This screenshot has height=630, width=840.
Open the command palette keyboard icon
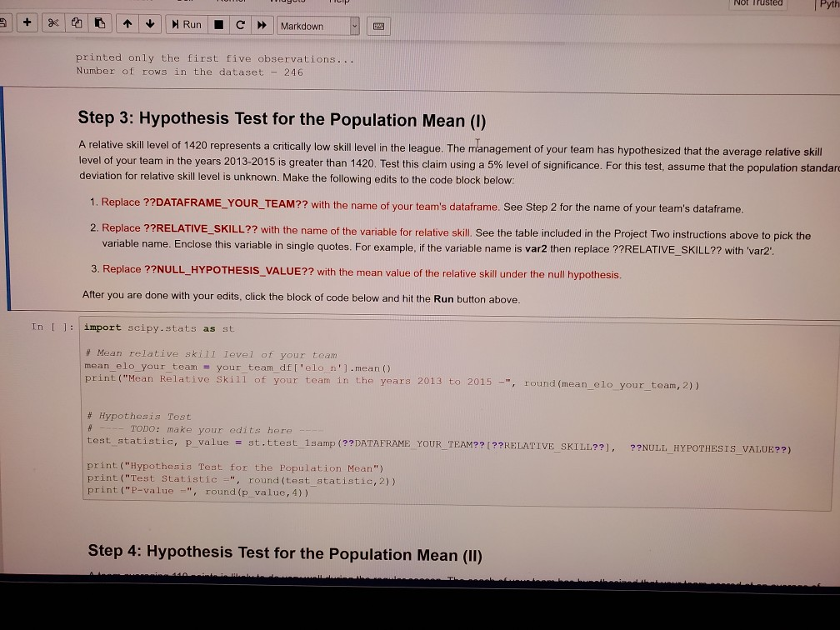(x=378, y=26)
